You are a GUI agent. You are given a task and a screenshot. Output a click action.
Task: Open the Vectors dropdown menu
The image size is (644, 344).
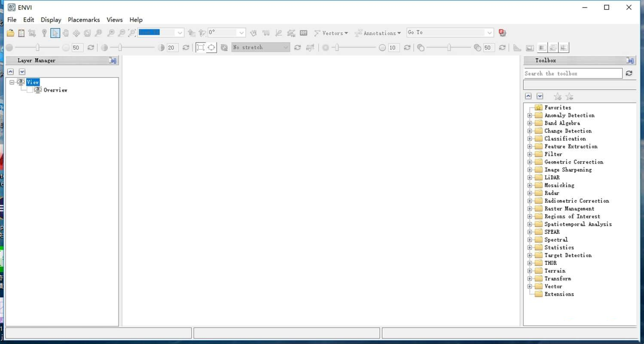[x=330, y=33]
